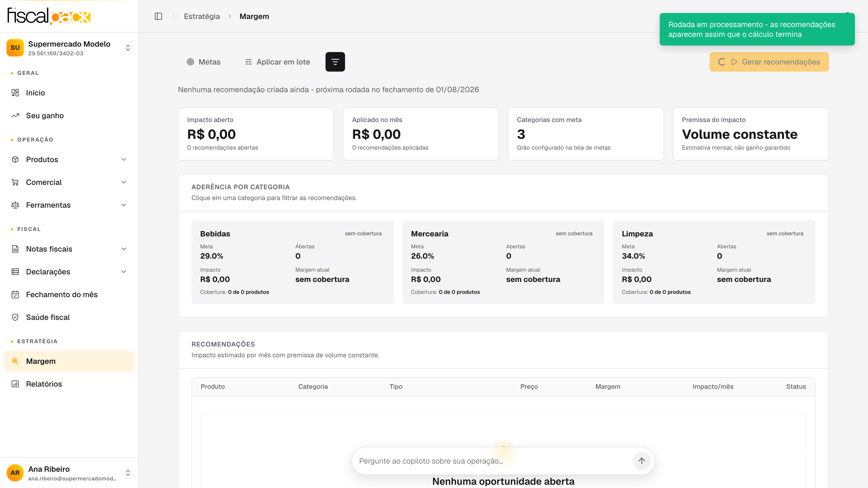Screen dimensions: 868x488
Task: Filter by the Mercearia category card
Action: click(503, 262)
